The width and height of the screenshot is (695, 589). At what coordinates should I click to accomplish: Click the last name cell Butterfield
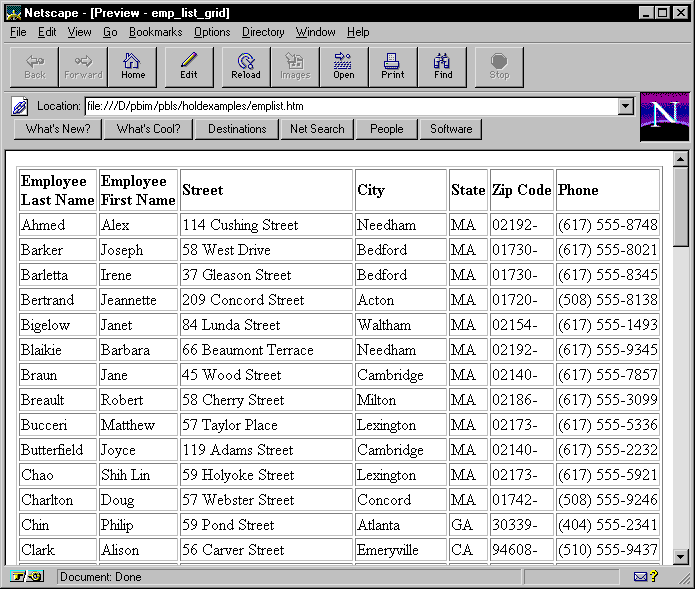tap(58, 450)
